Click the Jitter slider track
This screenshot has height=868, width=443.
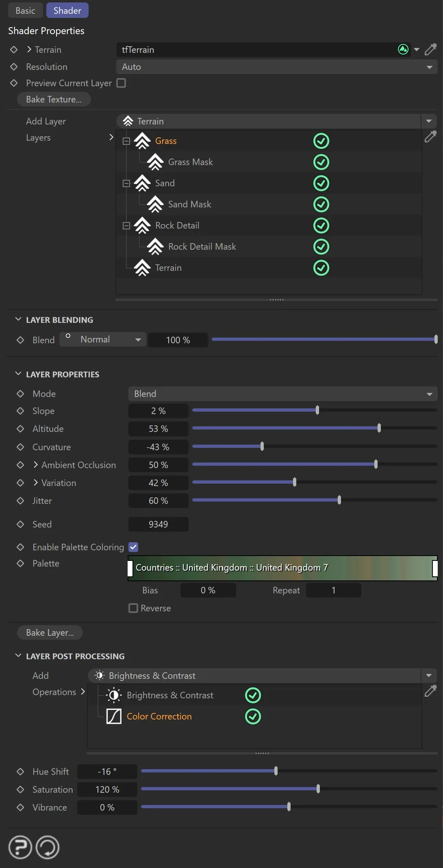[315, 500]
